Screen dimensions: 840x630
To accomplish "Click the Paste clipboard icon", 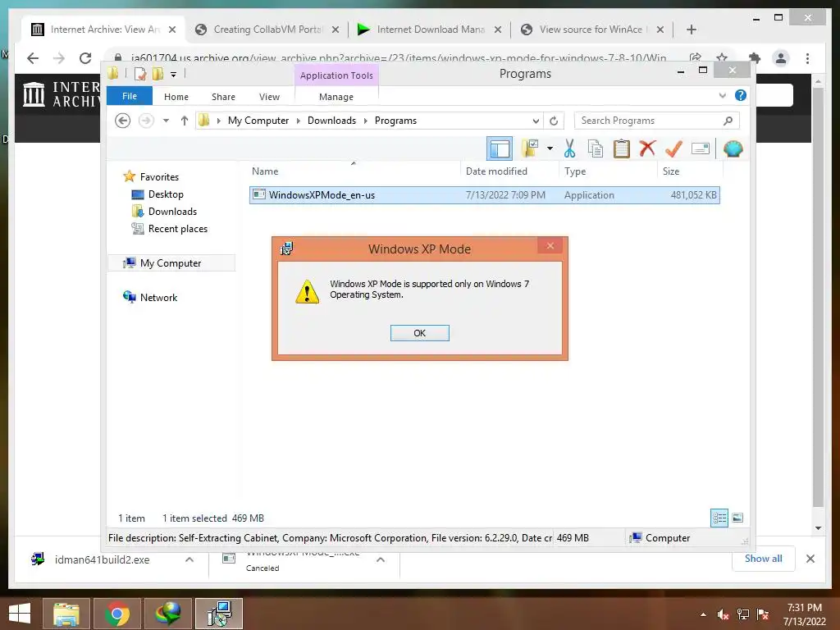I will point(622,148).
